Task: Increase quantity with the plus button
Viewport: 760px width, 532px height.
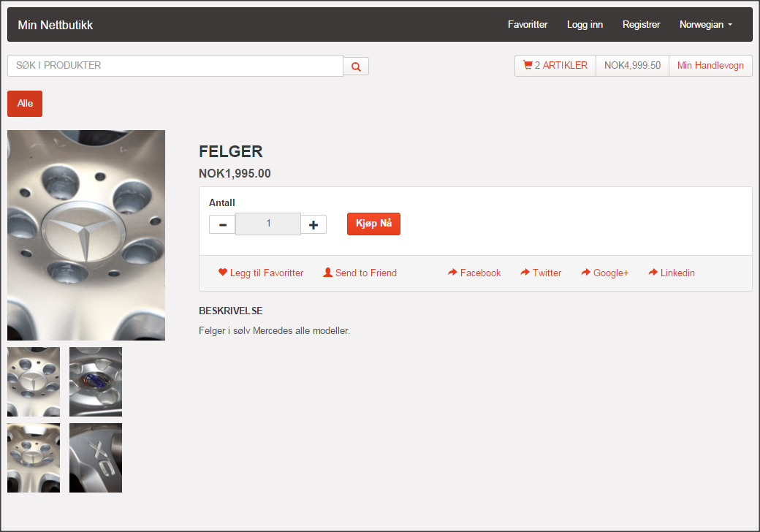Action: [313, 224]
